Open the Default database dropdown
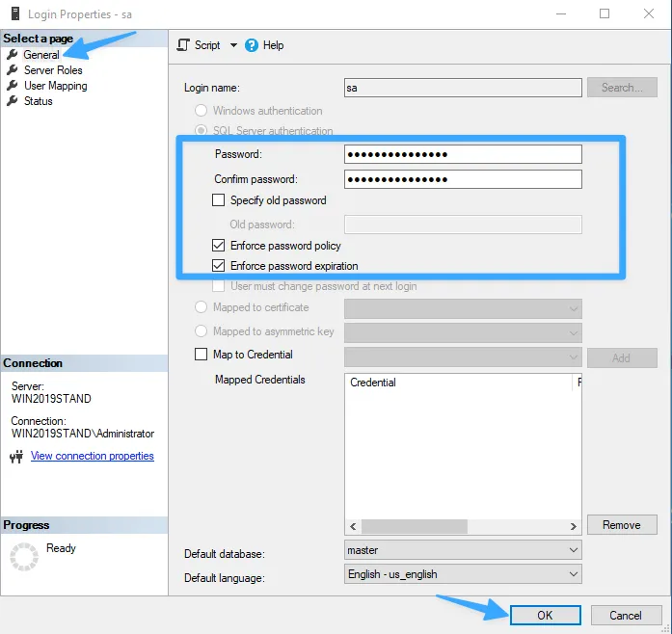 pyautogui.click(x=574, y=550)
